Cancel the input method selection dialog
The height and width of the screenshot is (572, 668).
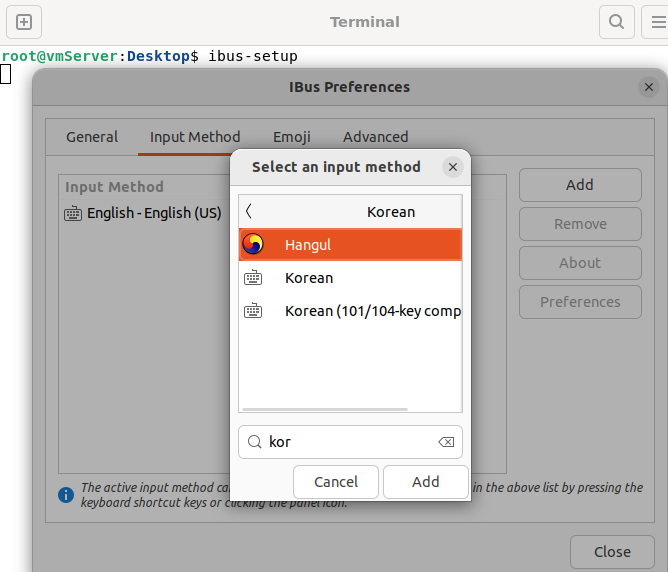click(x=336, y=482)
